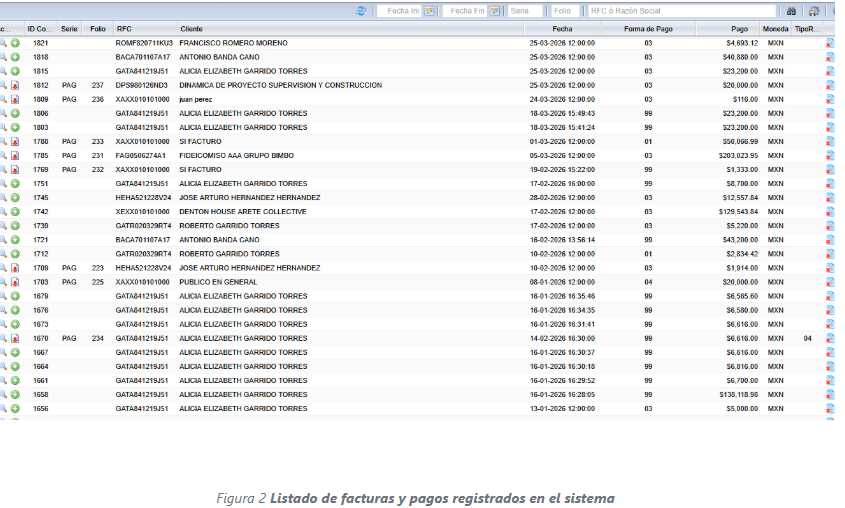845x508 pixels.
Task: Click the green add icon for ID 1751
Action: (x=15, y=184)
